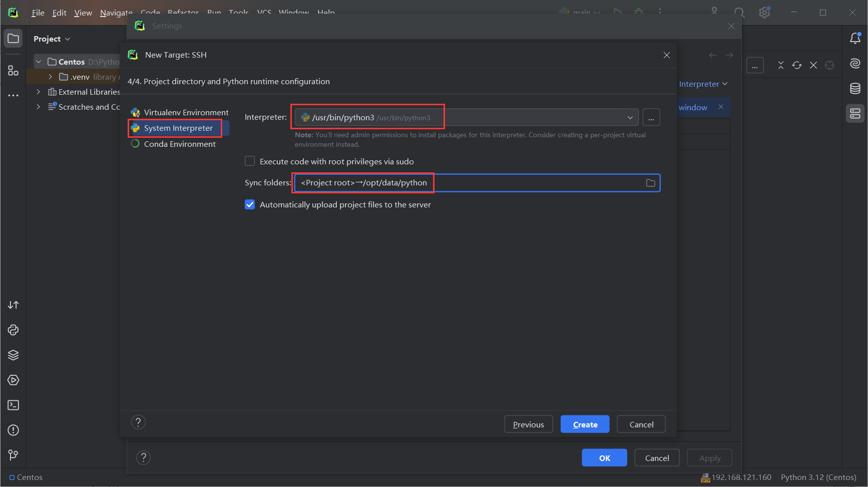Click the help question mark in New Target dialog

tap(138, 422)
